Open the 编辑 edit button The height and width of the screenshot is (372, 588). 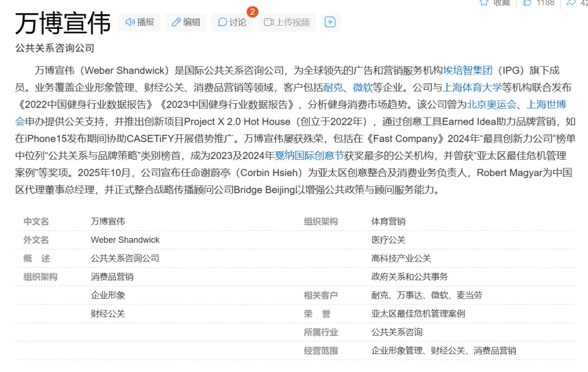[x=186, y=22]
